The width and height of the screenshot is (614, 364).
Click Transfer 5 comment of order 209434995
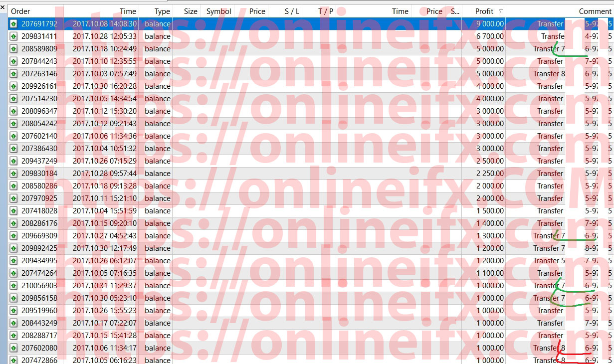[549, 261]
